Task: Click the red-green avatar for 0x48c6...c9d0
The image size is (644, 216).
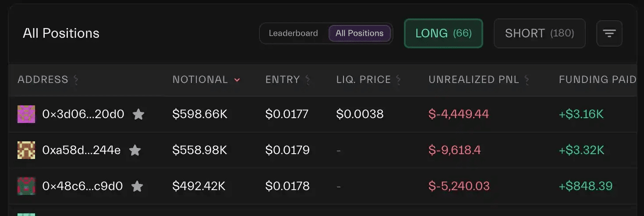Action: (x=26, y=186)
